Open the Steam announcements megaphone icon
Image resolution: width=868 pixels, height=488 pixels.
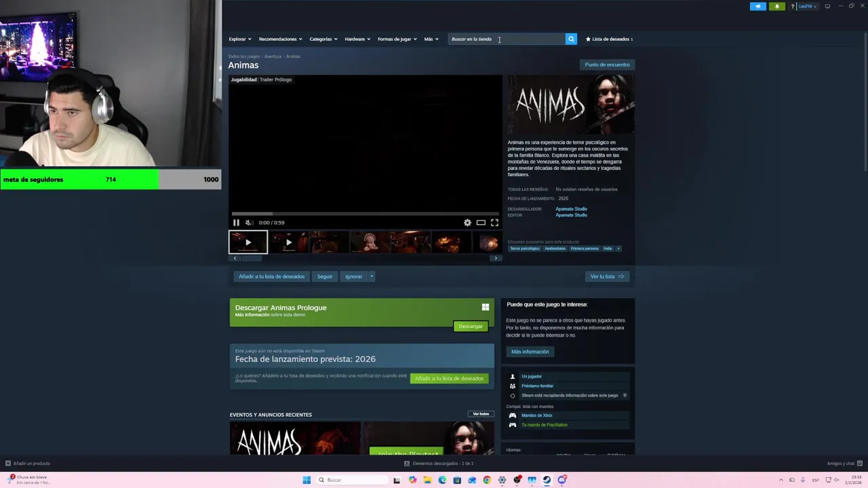pyautogui.click(x=758, y=6)
